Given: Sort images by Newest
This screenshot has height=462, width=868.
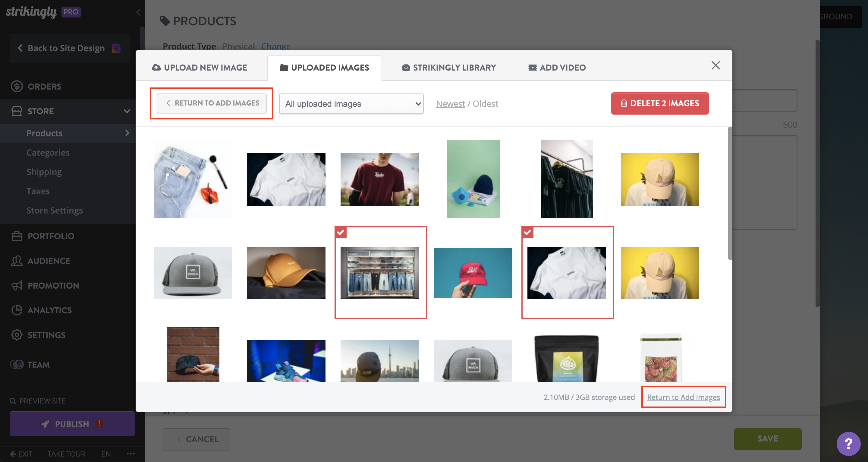Looking at the screenshot, I should point(451,103).
